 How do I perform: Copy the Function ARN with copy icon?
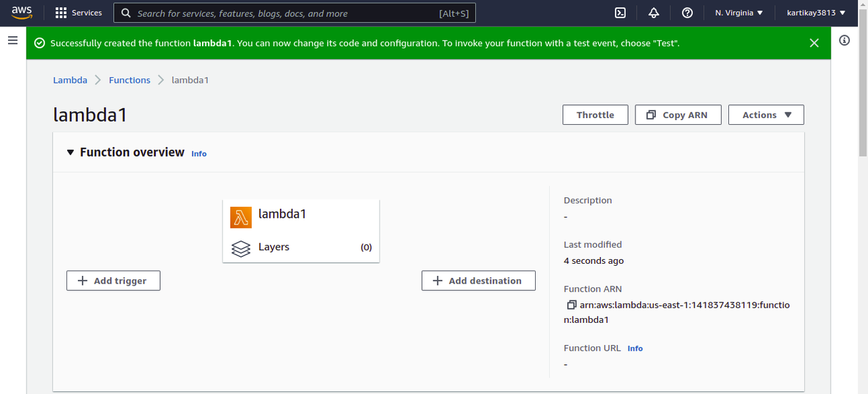(x=571, y=305)
